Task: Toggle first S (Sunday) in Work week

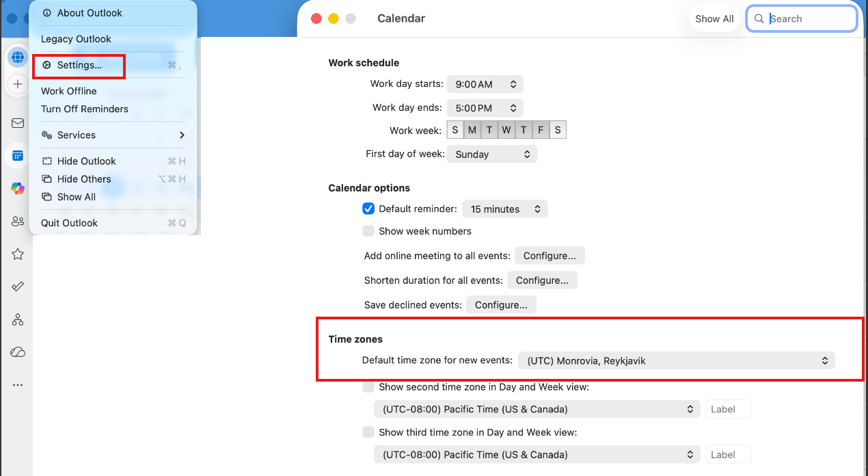Action: point(455,130)
